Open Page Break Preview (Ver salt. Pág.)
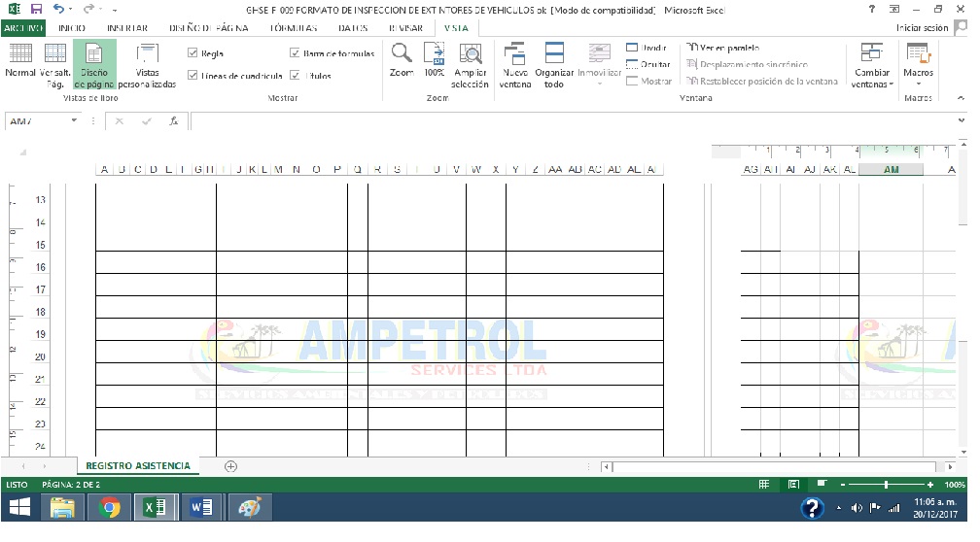This screenshot has width=980, height=542. point(55,66)
